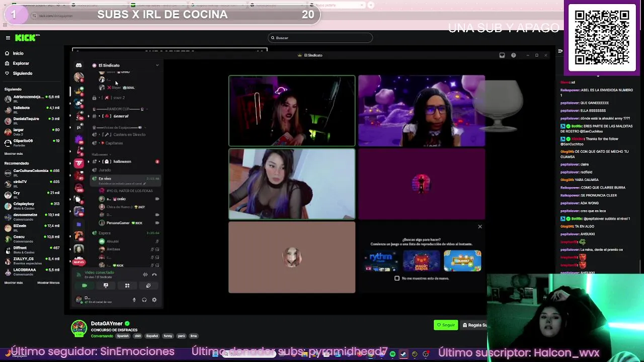Click the Kick Buscar search field
Image resolution: width=644 pixels, height=362 pixels.
point(320,38)
